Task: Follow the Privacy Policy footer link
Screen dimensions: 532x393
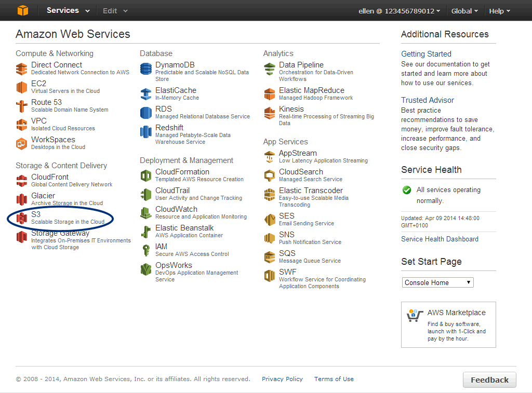Action: tap(282, 379)
